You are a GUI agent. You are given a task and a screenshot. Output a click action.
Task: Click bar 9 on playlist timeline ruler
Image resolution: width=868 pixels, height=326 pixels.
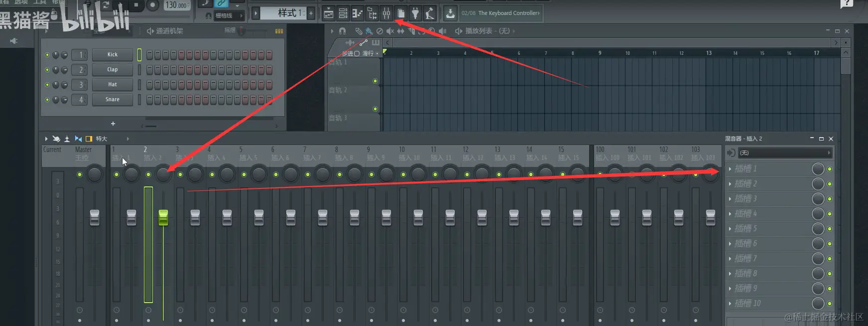(600, 53)
